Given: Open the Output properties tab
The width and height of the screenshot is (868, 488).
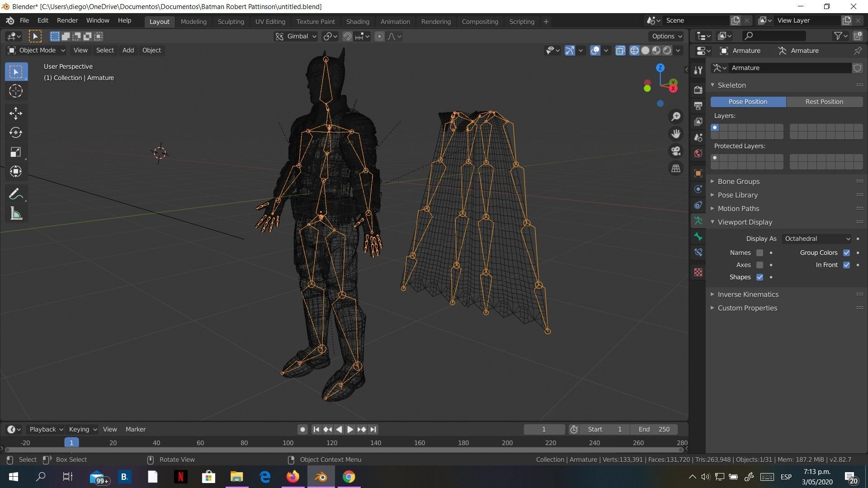Looking at the screenshot, I should pos(698,106).
